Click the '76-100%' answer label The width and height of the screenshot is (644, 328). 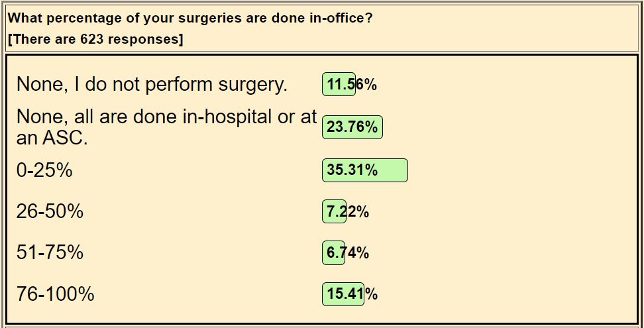pos(55,294)
